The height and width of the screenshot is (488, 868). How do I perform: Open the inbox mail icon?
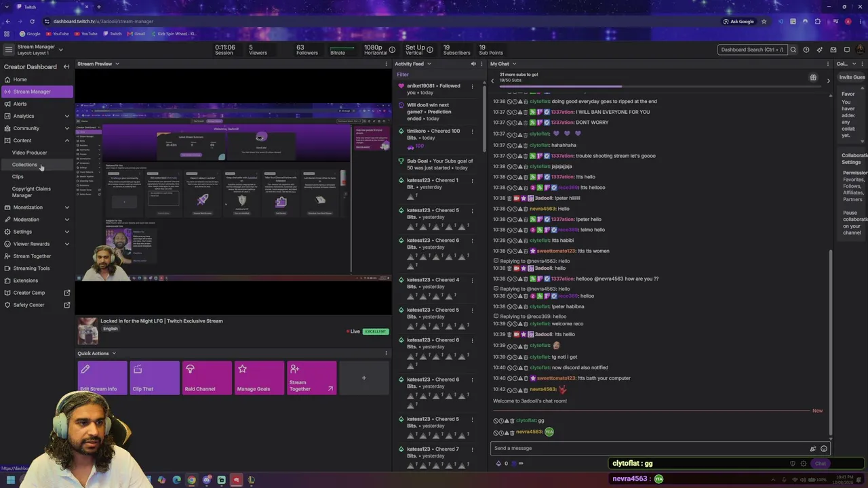(833, 49)
